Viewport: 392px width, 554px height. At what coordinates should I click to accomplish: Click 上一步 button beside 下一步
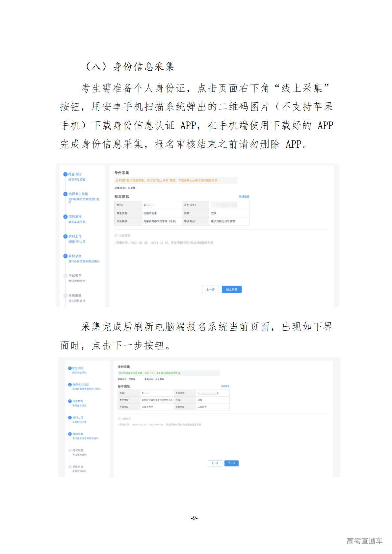[x=215, y=463]
